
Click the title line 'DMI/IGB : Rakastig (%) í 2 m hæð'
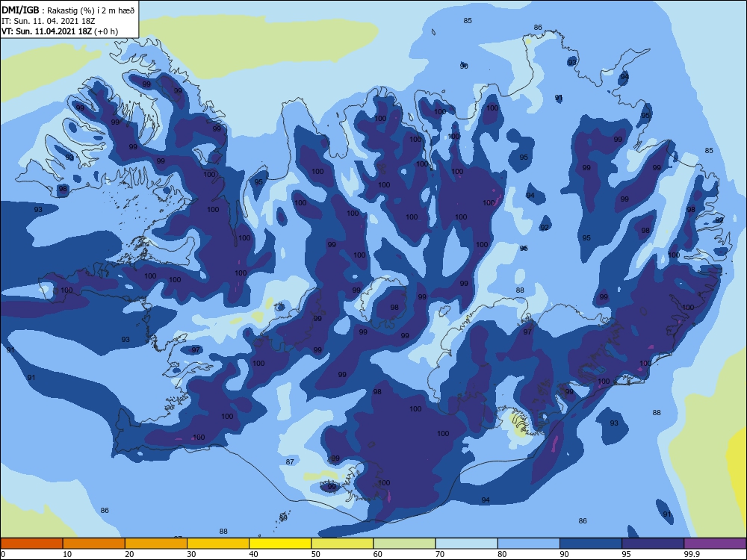(68, 10)
